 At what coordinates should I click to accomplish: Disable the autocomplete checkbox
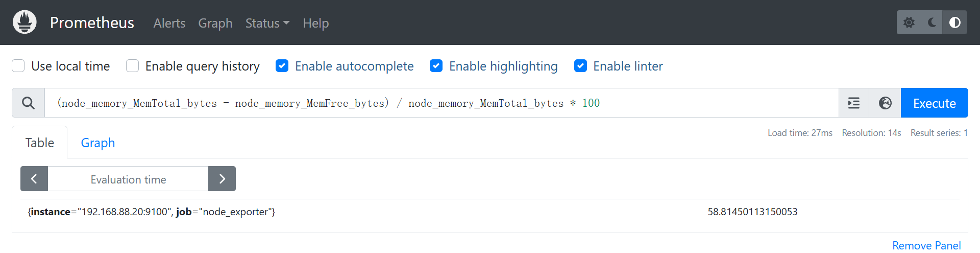point(282,66)
